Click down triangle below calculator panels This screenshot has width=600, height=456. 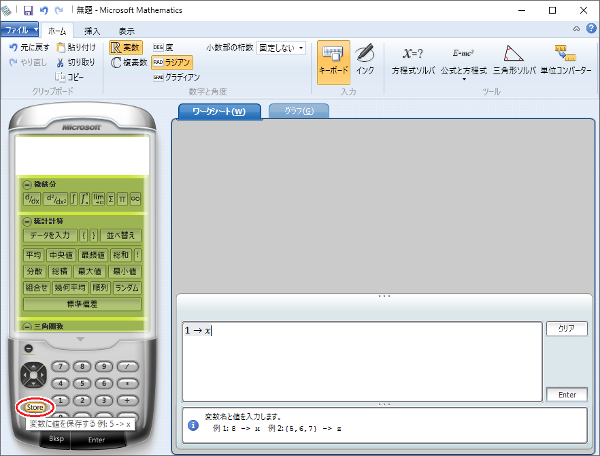(80, 339)
